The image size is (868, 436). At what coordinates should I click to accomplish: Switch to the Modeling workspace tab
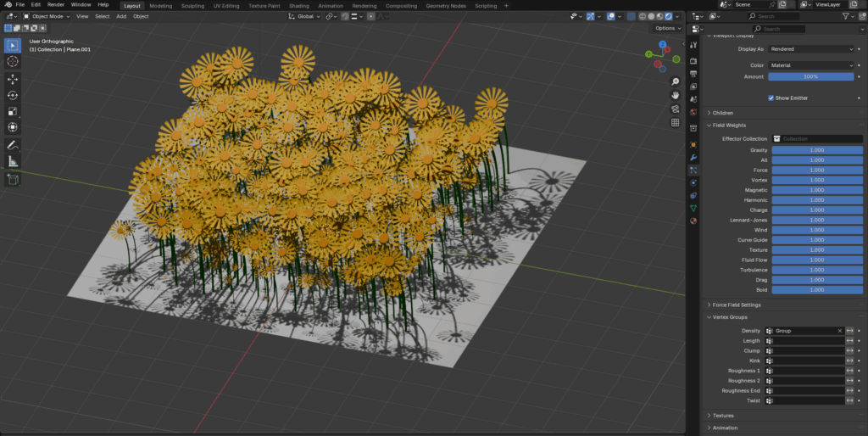click(160, 6)
